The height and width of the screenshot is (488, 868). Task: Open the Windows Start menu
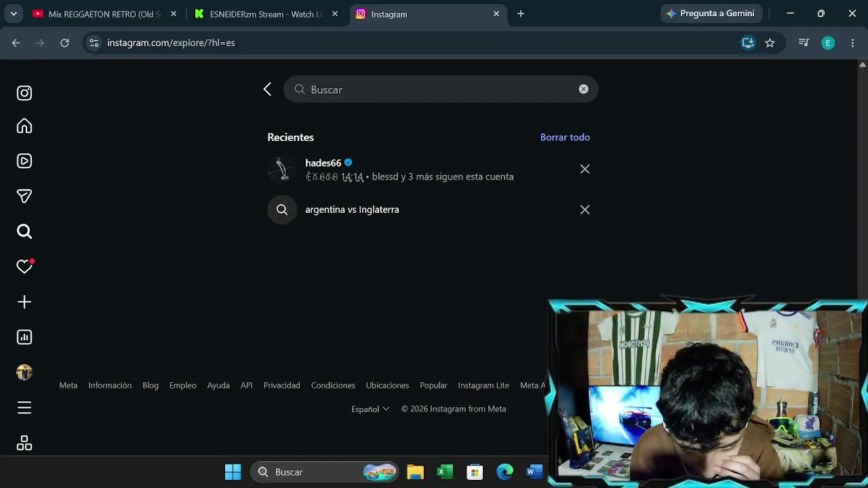tap(233, 472)
